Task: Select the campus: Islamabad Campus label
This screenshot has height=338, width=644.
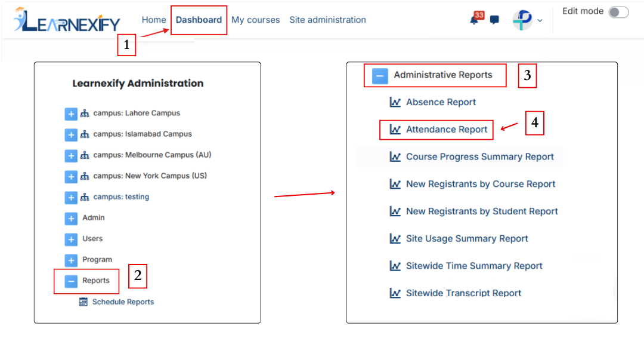Action: (142, 134)
